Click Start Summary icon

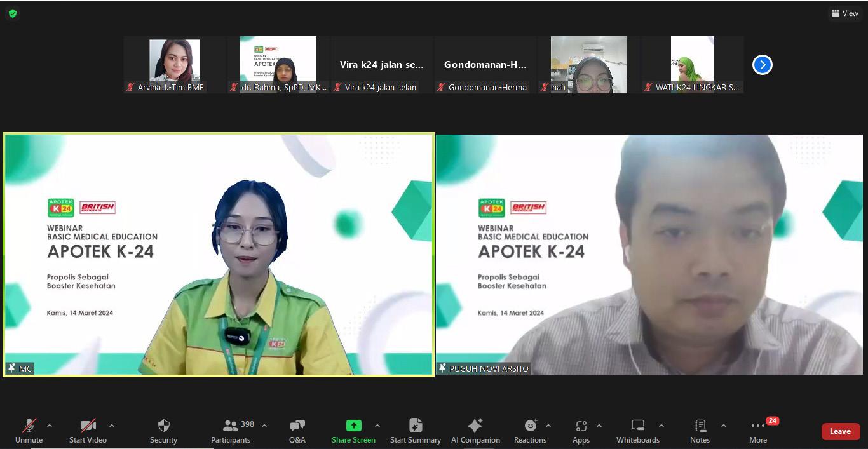[416, 426]
